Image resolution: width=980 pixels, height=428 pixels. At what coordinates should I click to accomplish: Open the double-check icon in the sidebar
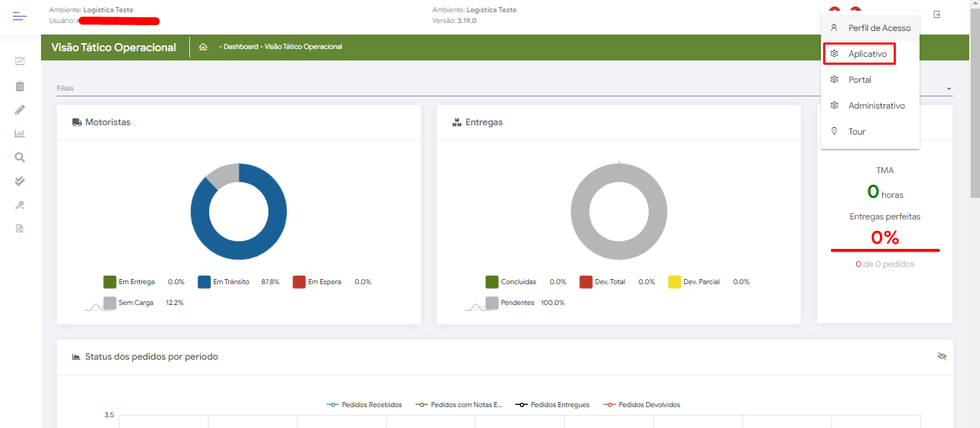(20, 181)
